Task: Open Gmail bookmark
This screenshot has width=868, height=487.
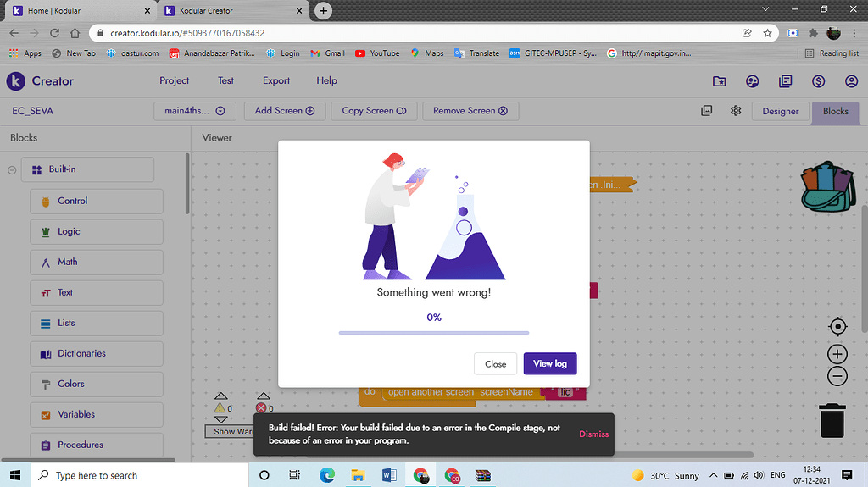Action: (327, 53)
